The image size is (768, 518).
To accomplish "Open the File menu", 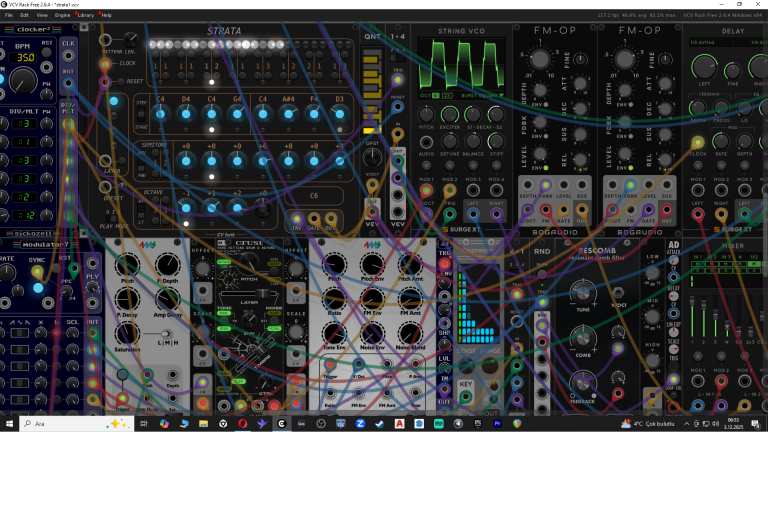I will [9, 15].
